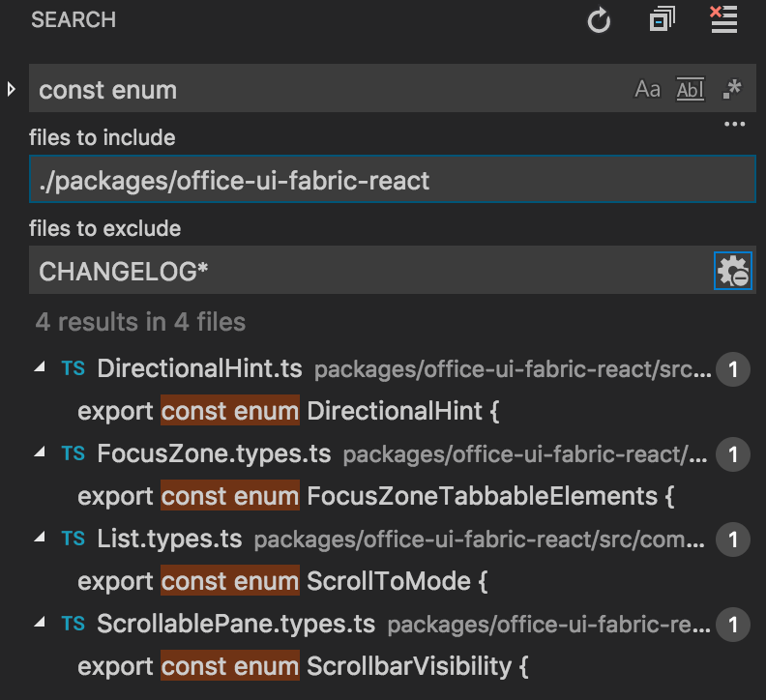Collapse the ScrollablePane.types.ts result group

coord(40,624)
